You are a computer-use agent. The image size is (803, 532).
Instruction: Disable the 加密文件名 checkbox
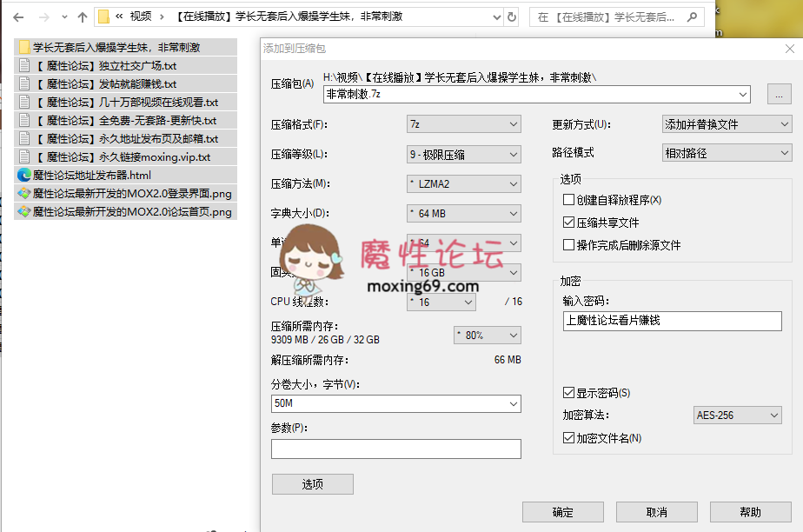tap(569, 438)
